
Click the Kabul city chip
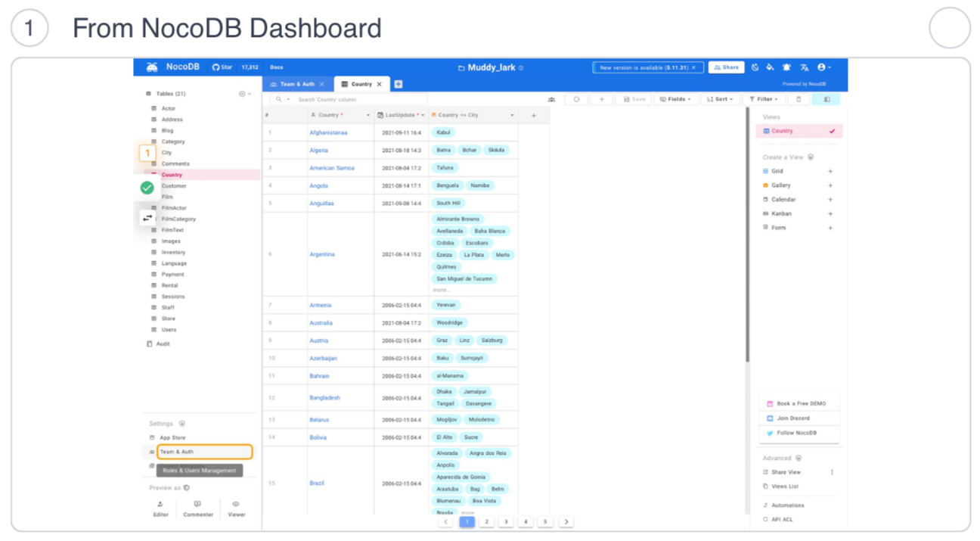pyautogui.click(x=443, y=132)
